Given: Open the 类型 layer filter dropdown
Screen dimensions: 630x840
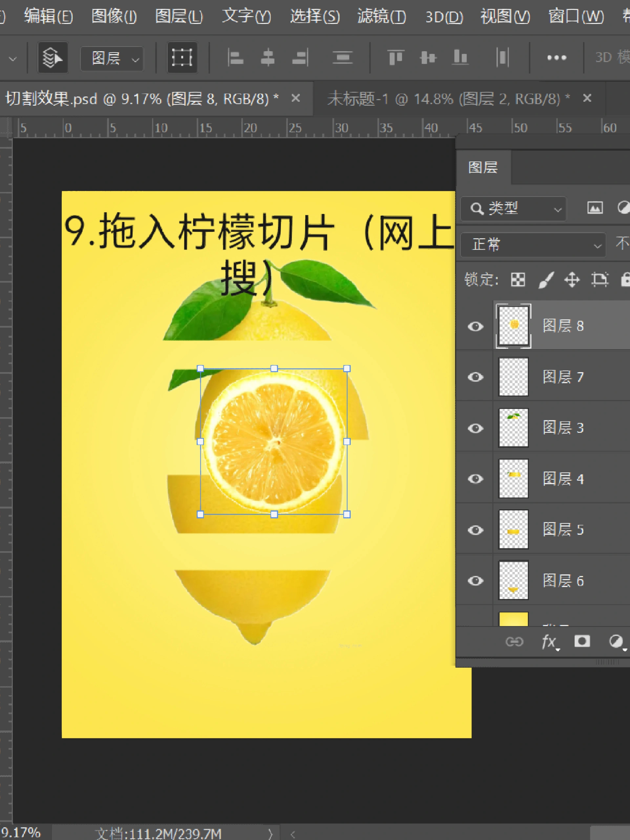Looking at the screenshot, I should (x=513, y=208).
